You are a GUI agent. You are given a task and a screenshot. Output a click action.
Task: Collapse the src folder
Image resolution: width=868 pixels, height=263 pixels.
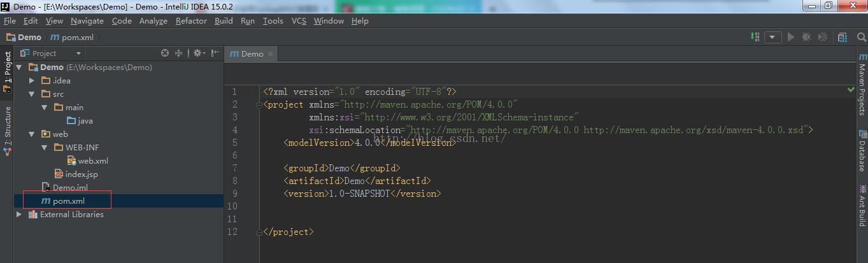click(x=32, y=94)
